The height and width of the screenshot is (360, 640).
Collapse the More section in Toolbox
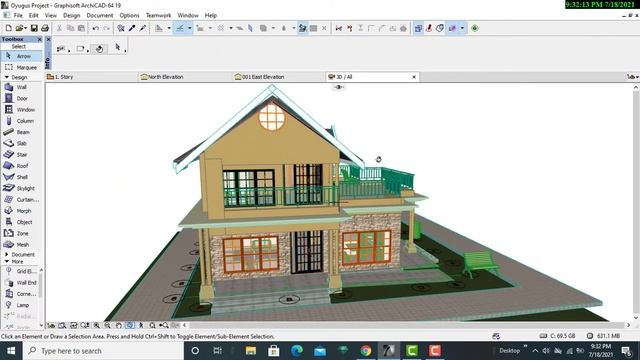click(7, 262)
